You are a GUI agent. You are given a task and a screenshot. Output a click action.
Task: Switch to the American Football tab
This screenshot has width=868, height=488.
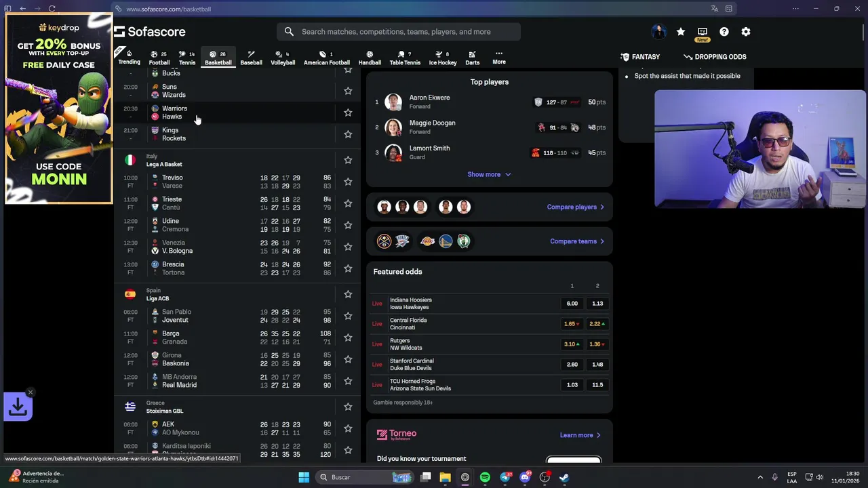pyautogui.click(x=327, y=57)
